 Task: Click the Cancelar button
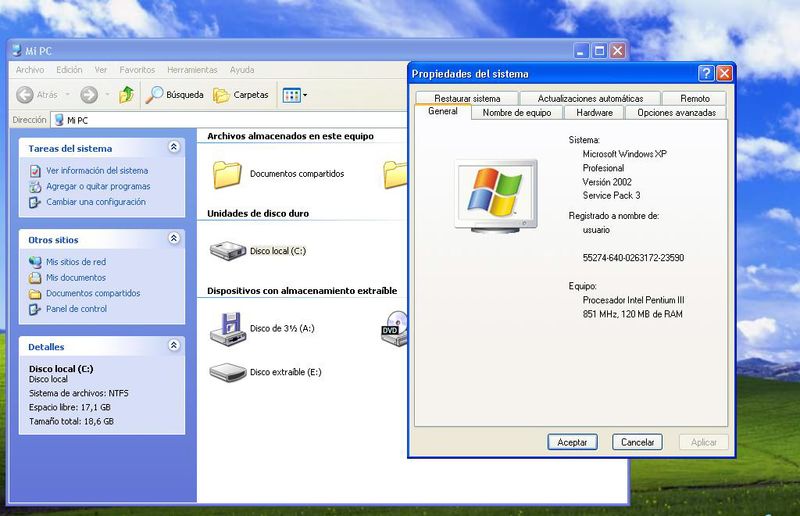click(x=637, y=442)
